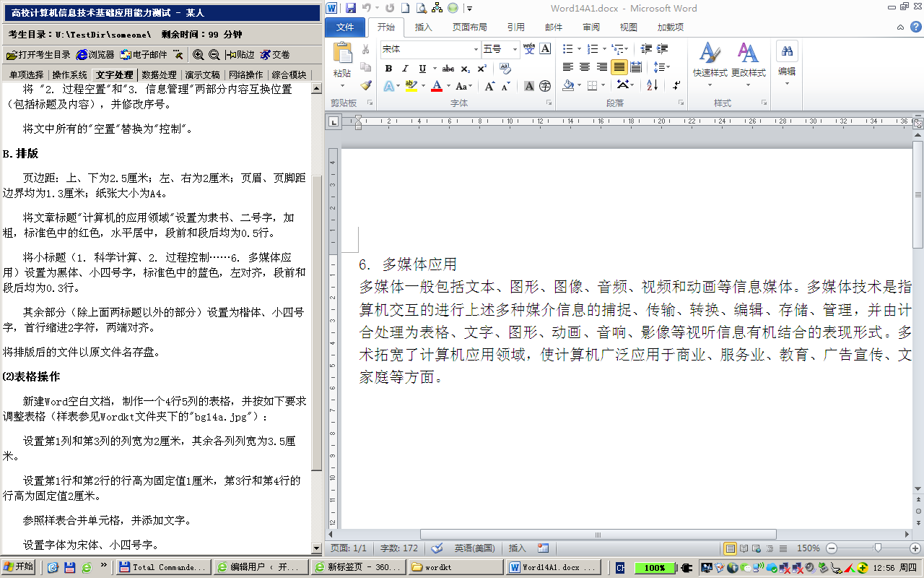Open the font name dropdown (宋体)
Viewport: 924px width, 578px height.
[476, 49]
